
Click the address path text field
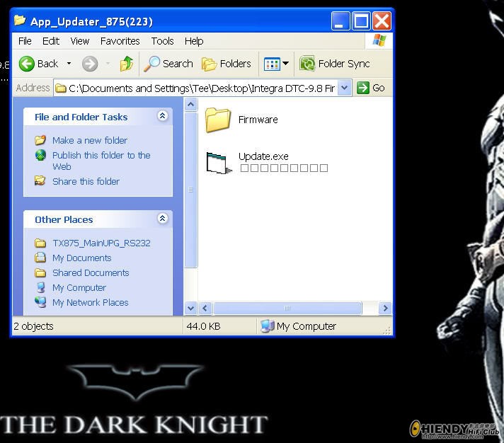[x=201, y=88]
